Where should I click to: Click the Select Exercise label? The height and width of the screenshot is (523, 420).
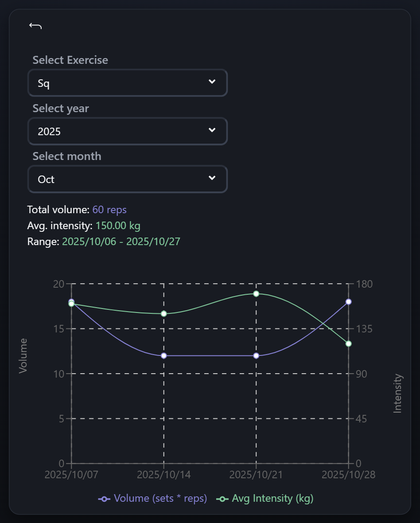point(70,60)
